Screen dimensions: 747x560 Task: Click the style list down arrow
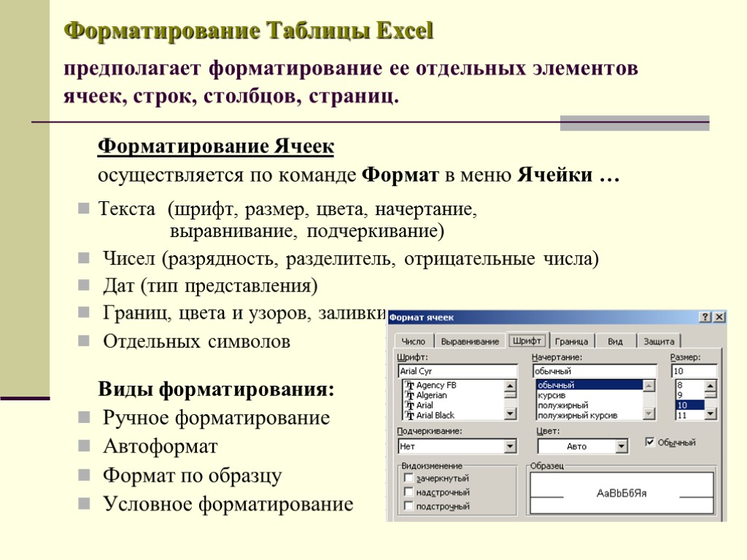click(649, 414)
